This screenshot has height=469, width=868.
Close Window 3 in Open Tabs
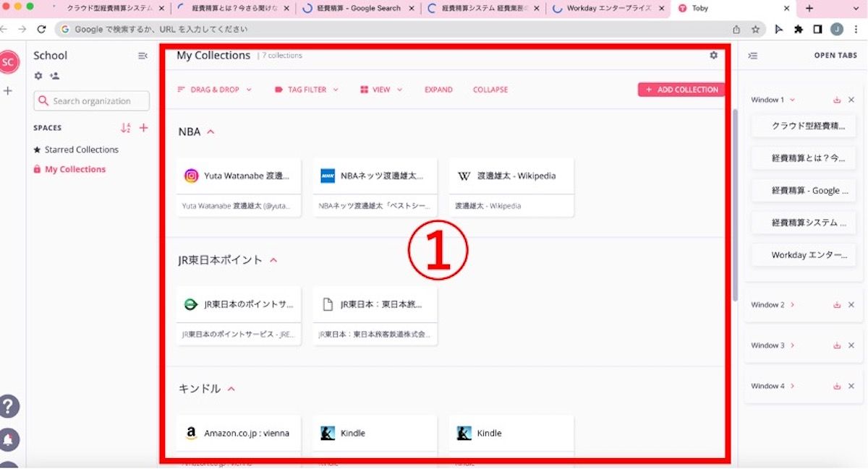coord(851,345)
